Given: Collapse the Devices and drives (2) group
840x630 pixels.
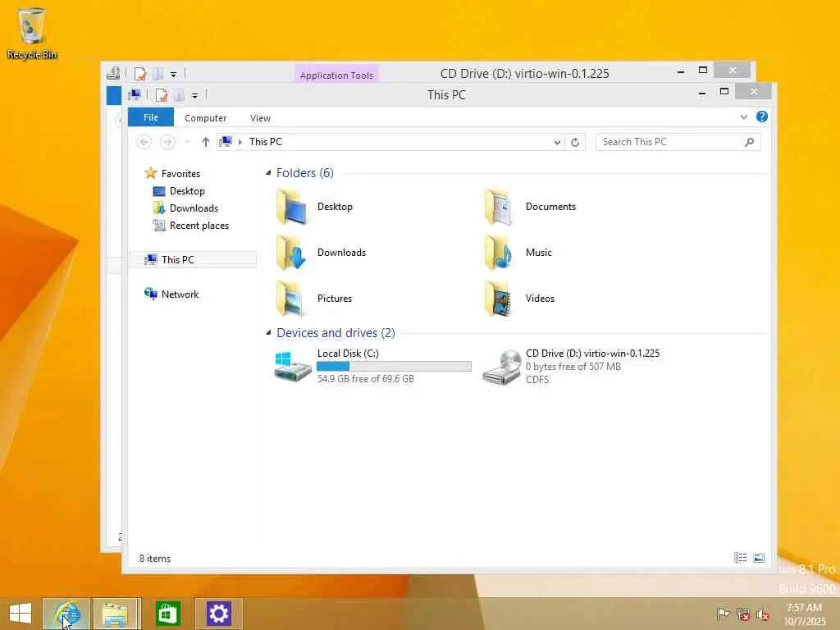Looking at the screenshot, I should point(268,333).
